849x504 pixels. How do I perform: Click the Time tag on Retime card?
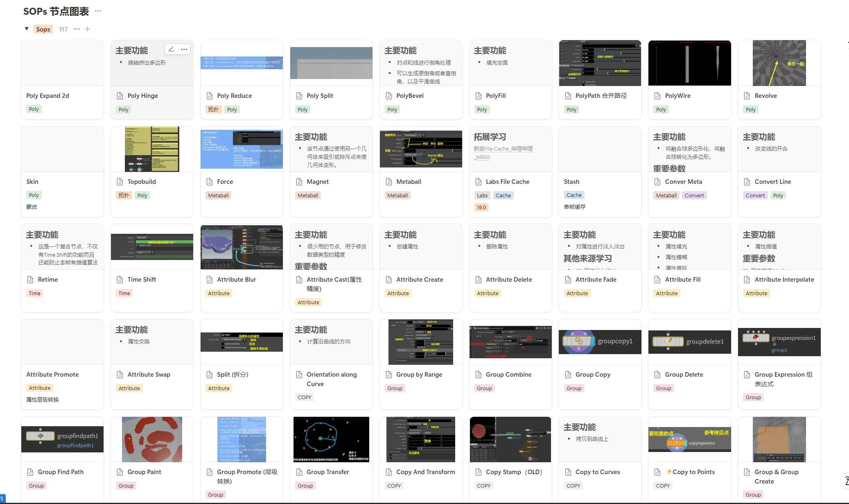tap(35, 294)
